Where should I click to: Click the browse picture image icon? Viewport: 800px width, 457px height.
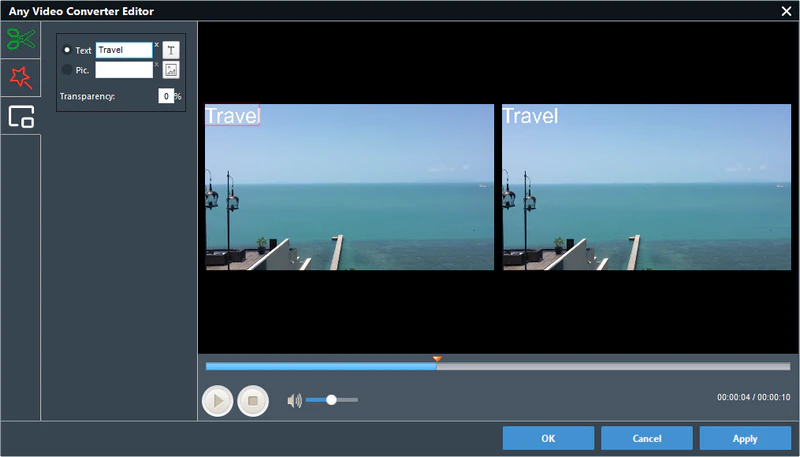(171, 70)
